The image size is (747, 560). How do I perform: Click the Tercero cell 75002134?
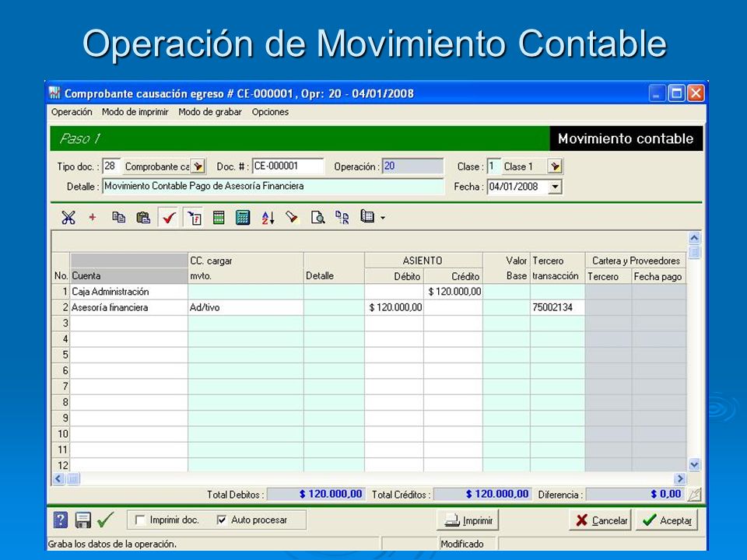(x=557, y=308)
